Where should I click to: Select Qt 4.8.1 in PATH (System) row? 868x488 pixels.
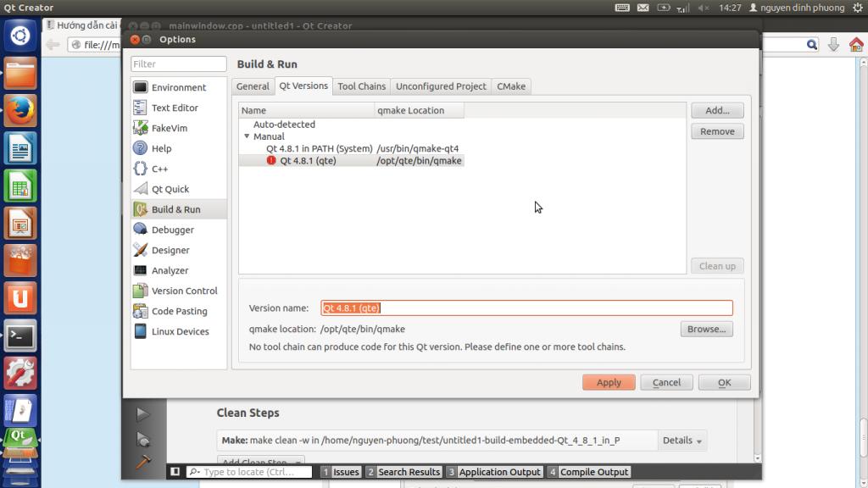point(352,148)
